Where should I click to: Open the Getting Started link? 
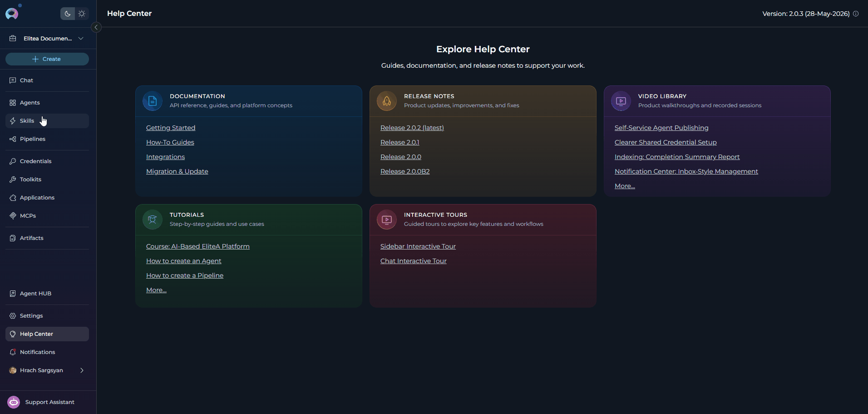click(x=171, y=128)
